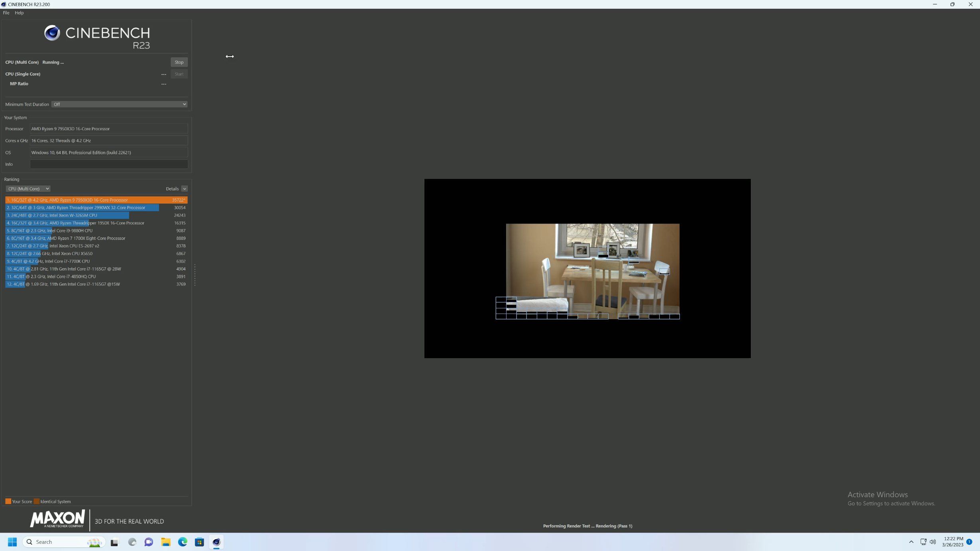Select ranking row 4 Threadripper 1950X
This screenshot has height=551, width=980.
point(96,223)
